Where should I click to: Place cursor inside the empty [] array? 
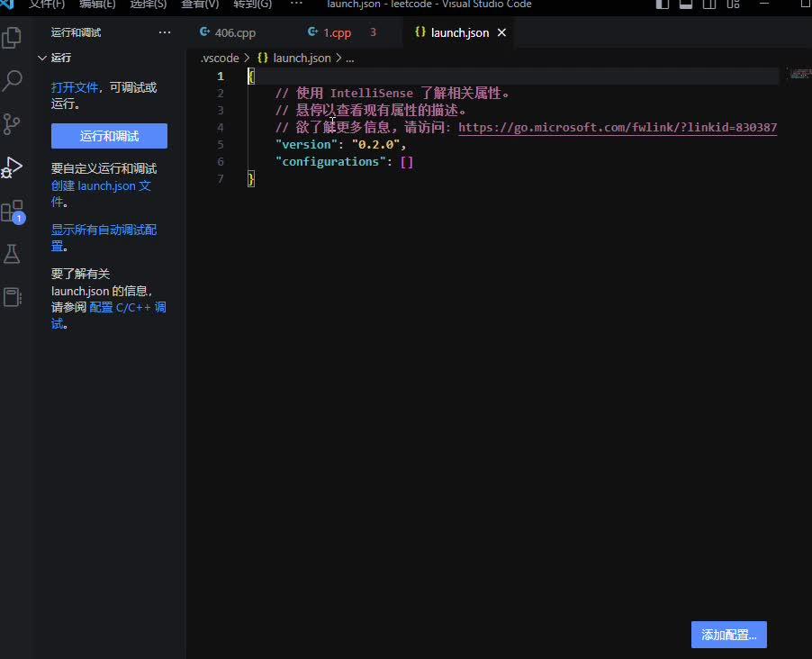tap(407, 162)
